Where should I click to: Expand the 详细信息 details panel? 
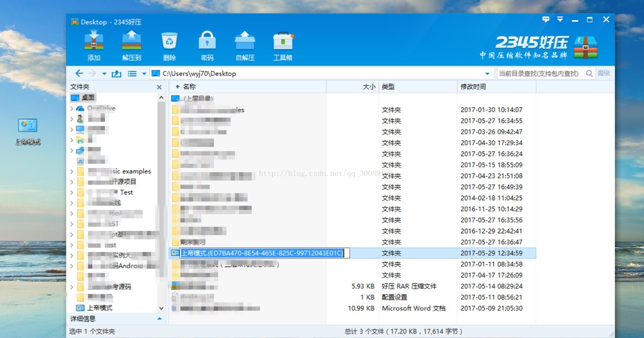[159, 319]
